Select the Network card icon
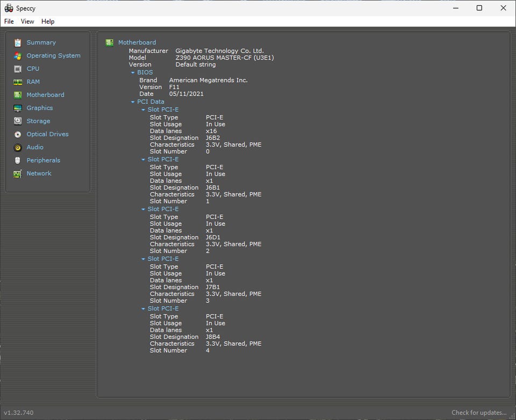Screen dimensions: 516x420 [18, 173]
